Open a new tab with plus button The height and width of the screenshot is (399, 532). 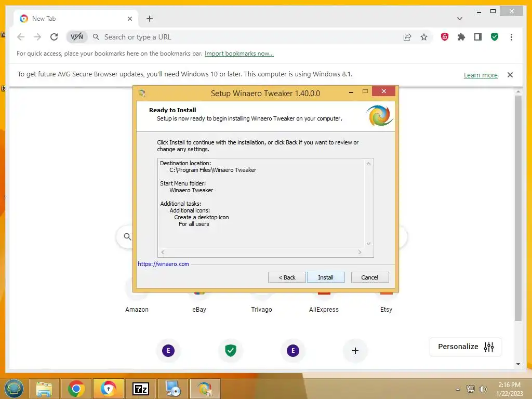click(x=150, y=19)
